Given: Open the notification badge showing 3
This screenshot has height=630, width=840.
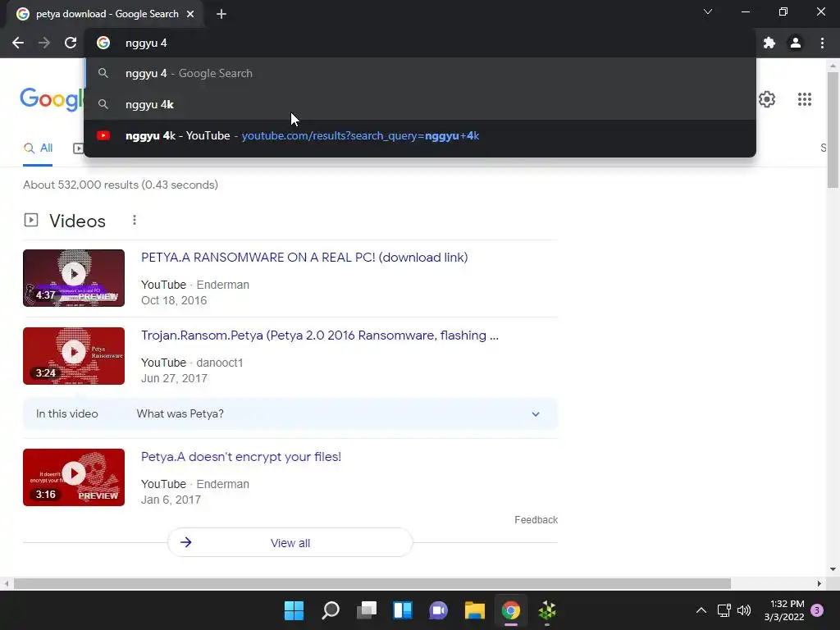Looking at the screenshot, I should pyautogui.click(x=817, y=610).
